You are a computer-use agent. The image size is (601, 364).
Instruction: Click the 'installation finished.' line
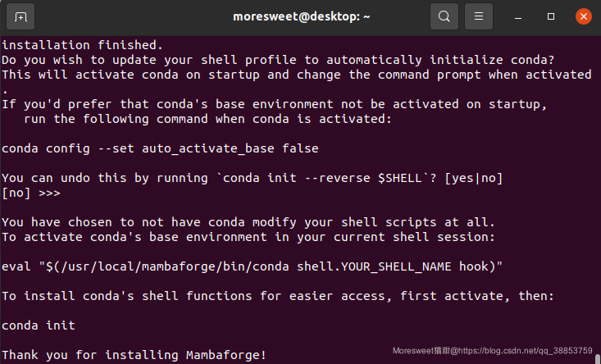click(83, 45)
